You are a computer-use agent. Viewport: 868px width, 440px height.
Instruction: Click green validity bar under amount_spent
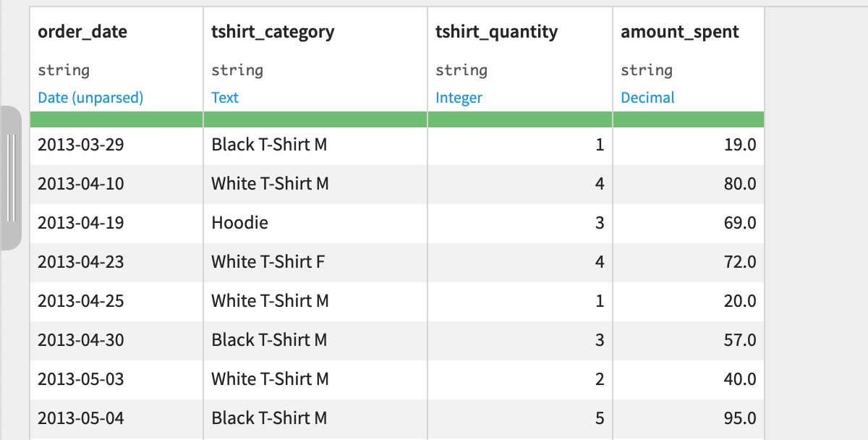tap(689, 119)
